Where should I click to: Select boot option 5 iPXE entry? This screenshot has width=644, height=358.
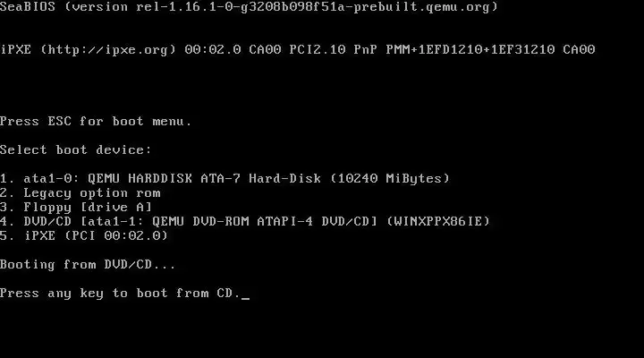[x=84, y=235]
